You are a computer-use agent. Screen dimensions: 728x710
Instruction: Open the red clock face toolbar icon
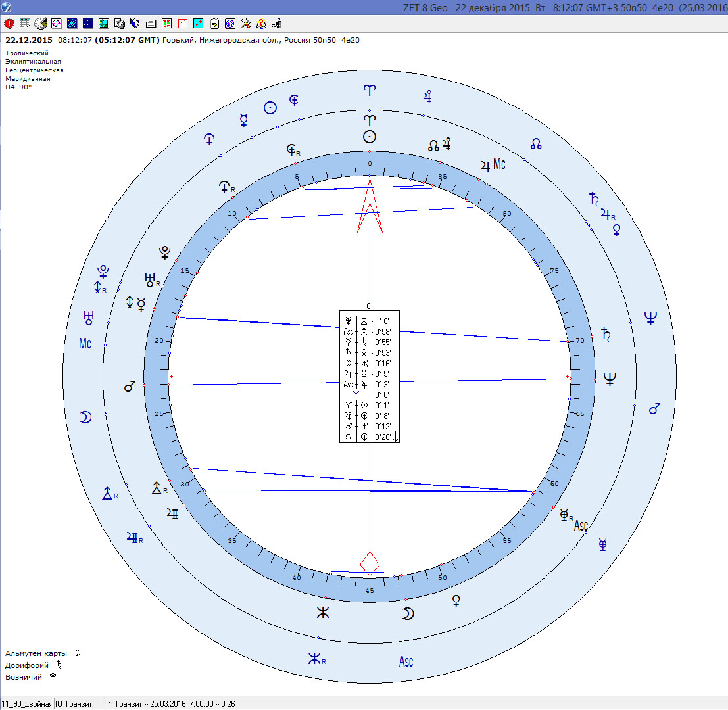pyautogui.click(x=183, y=24)
